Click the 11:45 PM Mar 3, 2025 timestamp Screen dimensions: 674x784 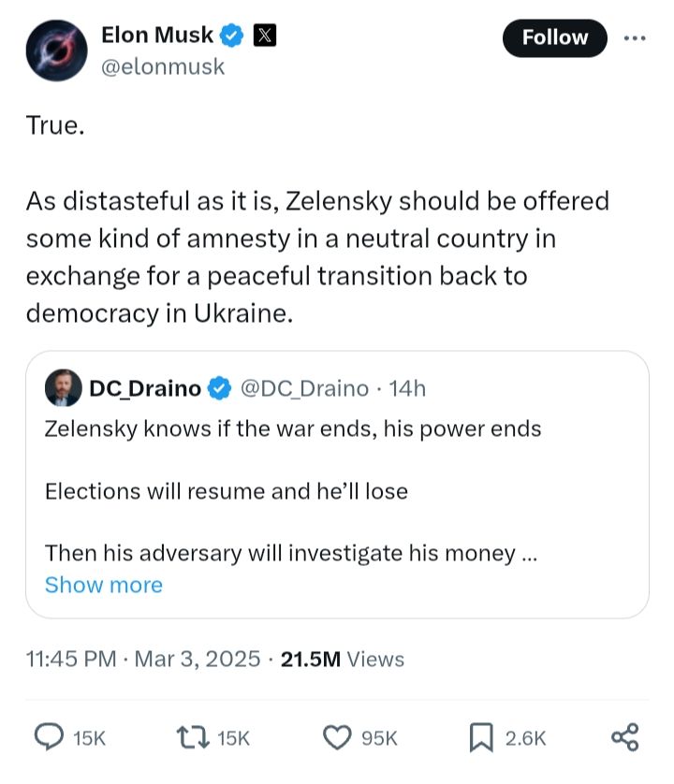point(142,659)
